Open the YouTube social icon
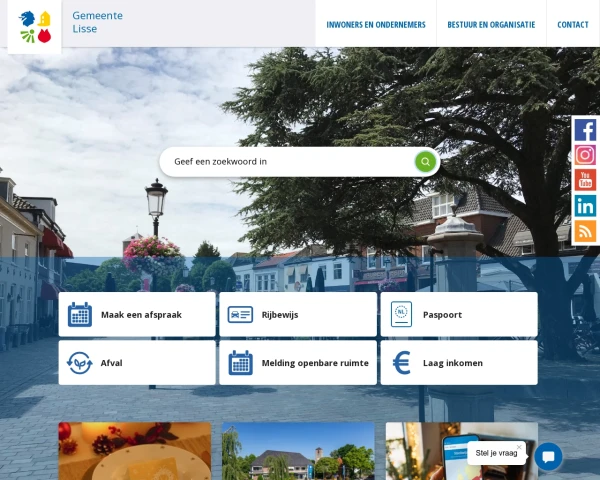600x480 pixels. point(585,180)
